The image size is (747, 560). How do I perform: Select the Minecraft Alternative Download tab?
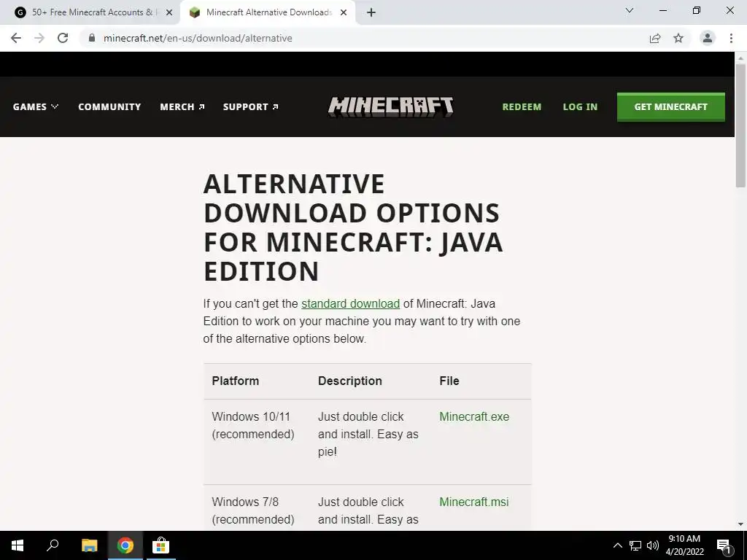tap(268, 12)
